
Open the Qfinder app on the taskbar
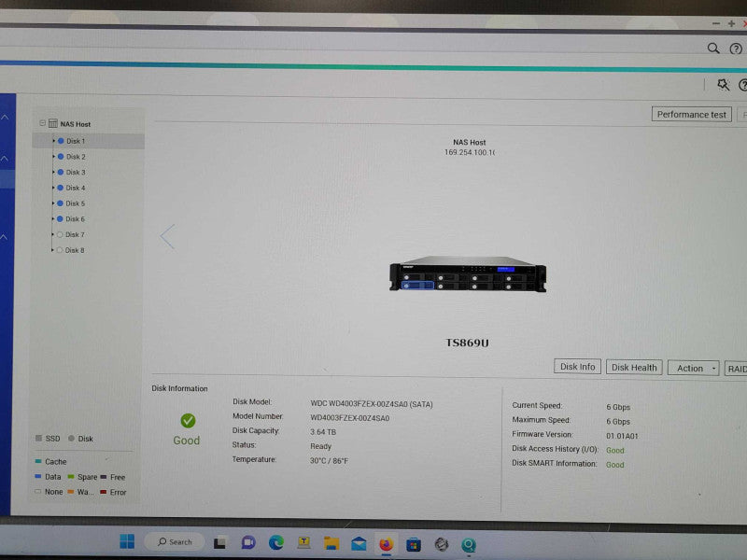click(469, 545)
